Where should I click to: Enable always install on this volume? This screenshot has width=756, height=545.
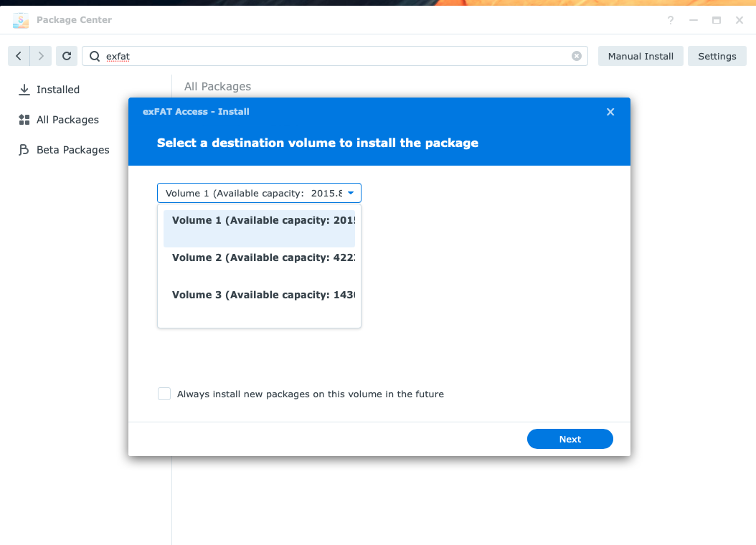[164, 394]
